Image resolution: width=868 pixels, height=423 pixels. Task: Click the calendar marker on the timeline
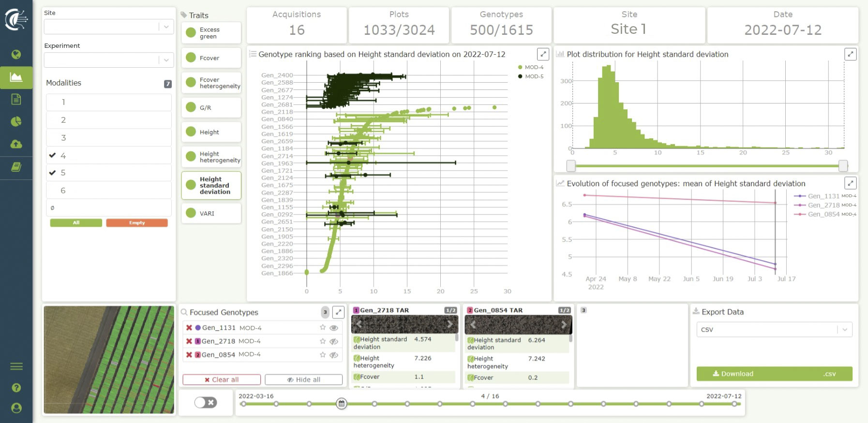coord(342,404)
